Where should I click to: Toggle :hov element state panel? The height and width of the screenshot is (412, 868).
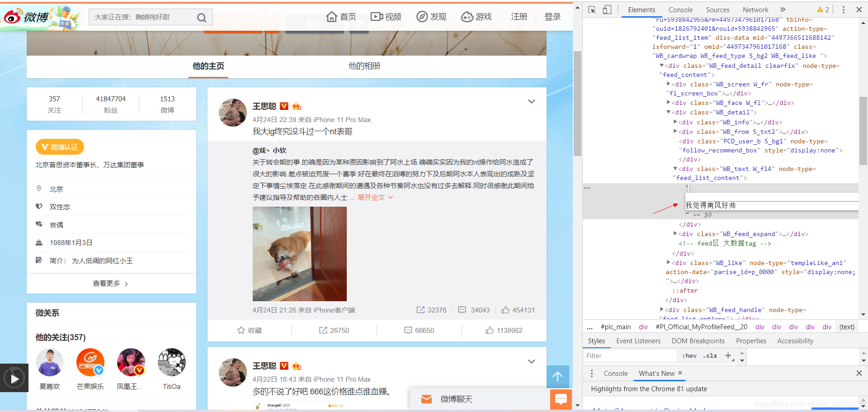tap(689, 356)
